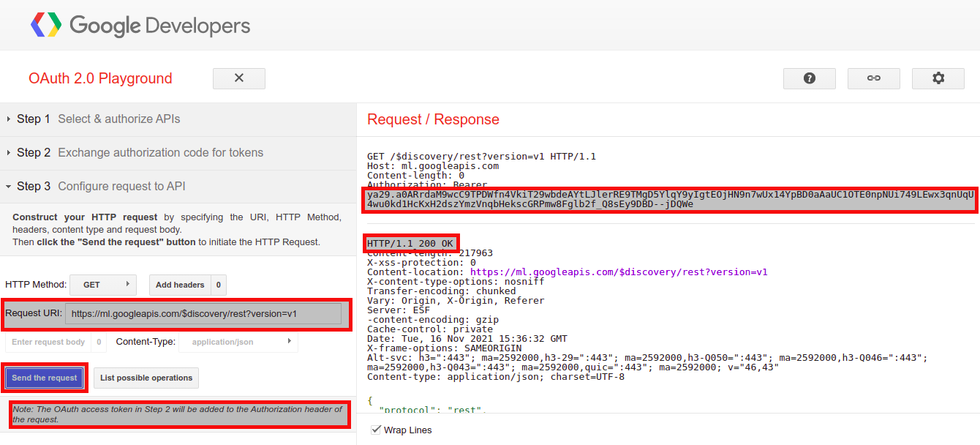This screenshot has width=980, height=445.
Task: Click the Enter request body button
Action: pyautogui.click(x=48, y=342)
